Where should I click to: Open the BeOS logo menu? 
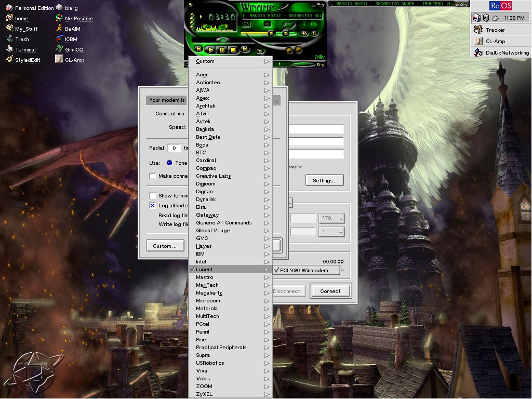[x=501, y=6]
